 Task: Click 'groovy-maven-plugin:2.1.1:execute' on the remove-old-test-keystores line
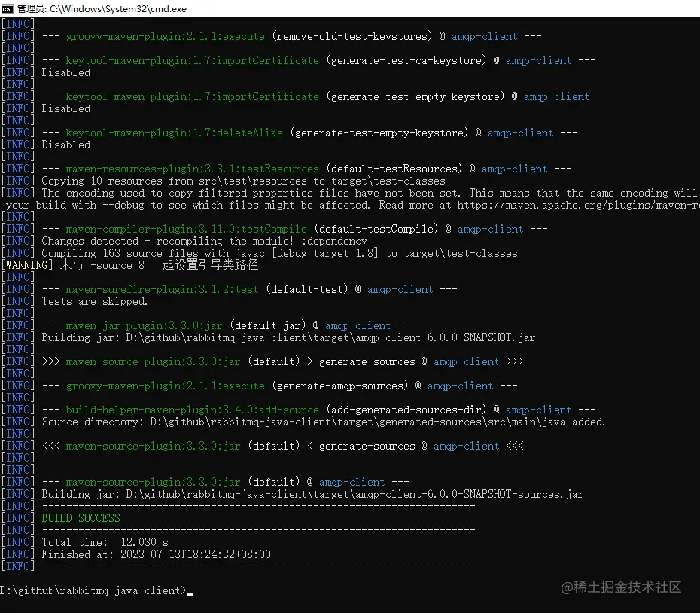165,36
